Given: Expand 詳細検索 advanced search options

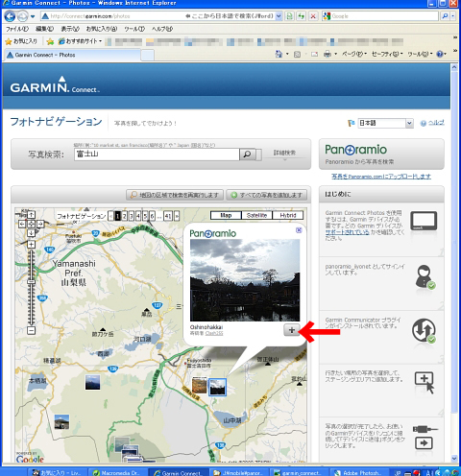Looking at the screenshot, I should pos(284,154).
